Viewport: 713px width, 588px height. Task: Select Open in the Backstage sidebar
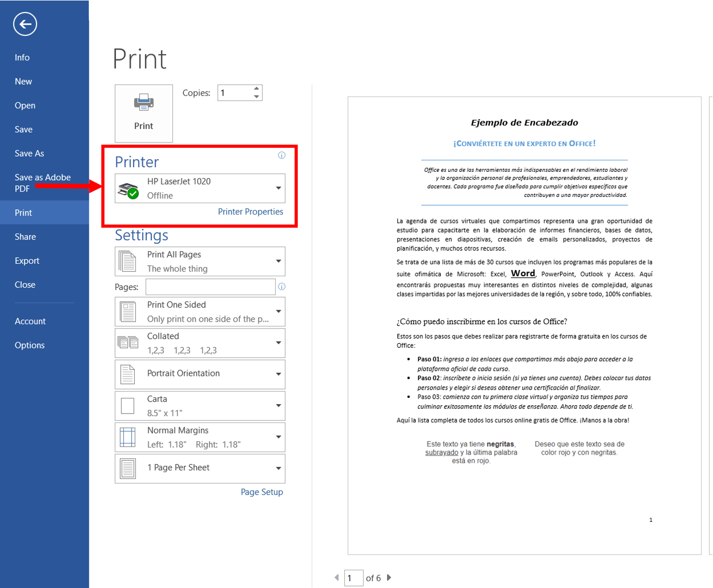(x=44, y=105)
